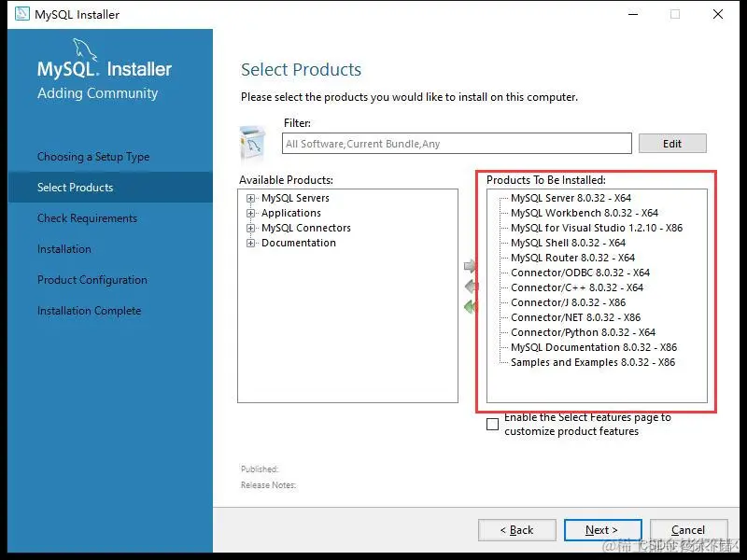Select MySQL for Visual Studio 1.2.10
The image size is (747, 560).
pos(597,228)
